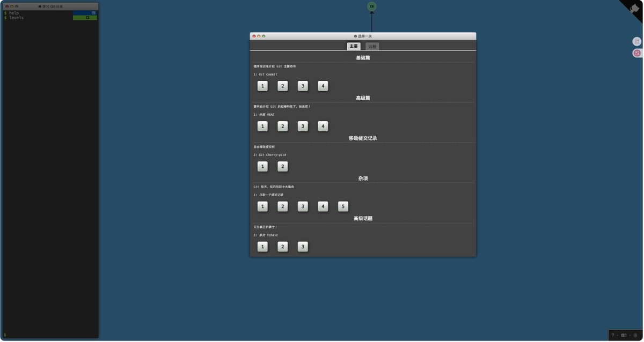Click the 高级篇 section heading
Screen dimensions: 644x342
tap(363, 98)
